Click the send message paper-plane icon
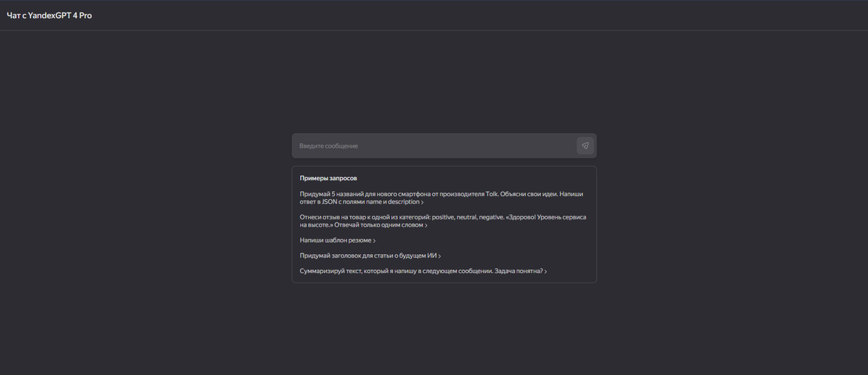Viewport: 868px width, 375px height. [x=584, y=146]
